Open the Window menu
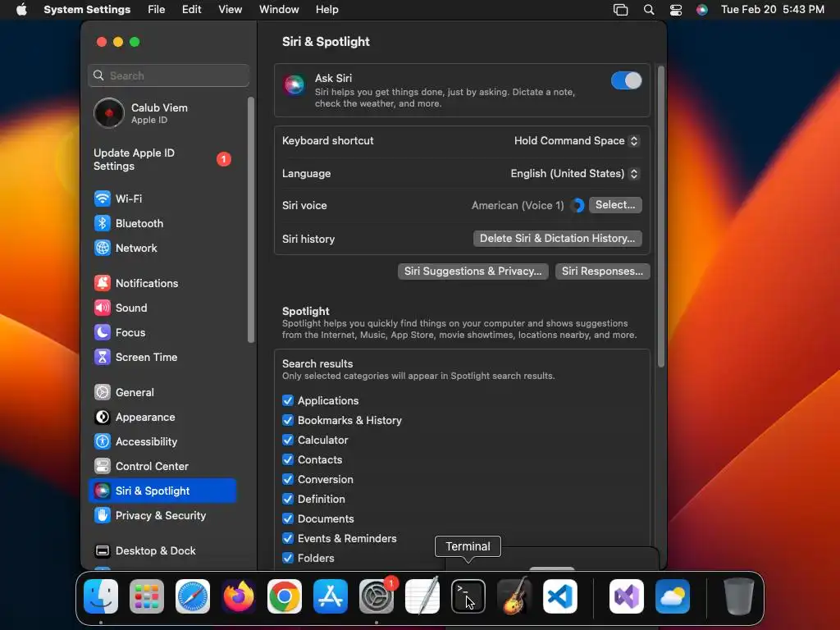Image resolution: width=840 pixels, height=630 pixels. [279, 10]
